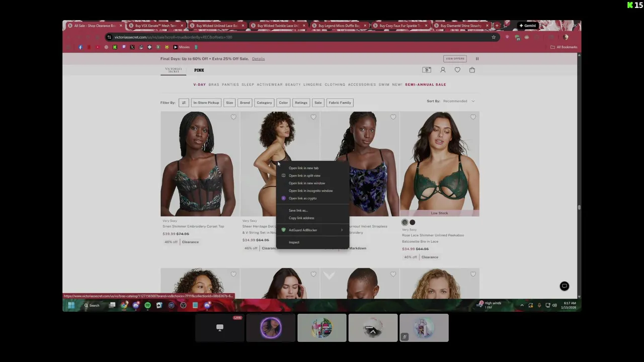Open Rose Lace Shimmer Unlined Peekaboo product title

click(433, 238)
